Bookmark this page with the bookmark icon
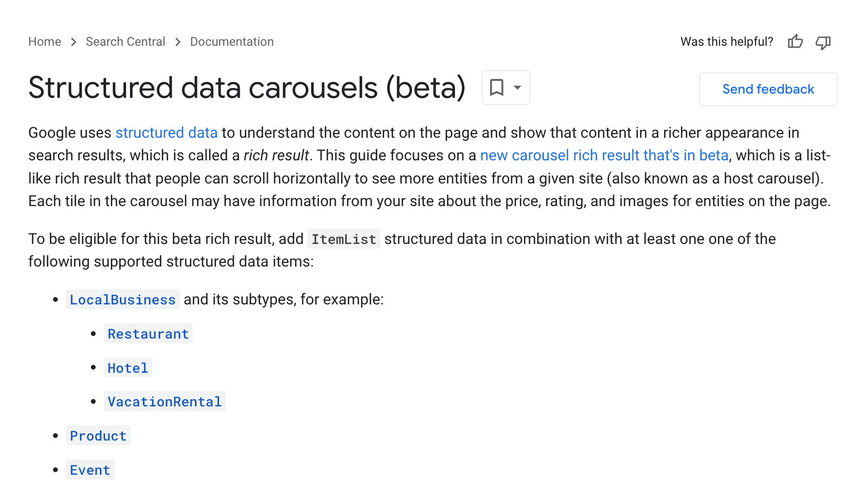868x490 pixels. click(497, 87)
